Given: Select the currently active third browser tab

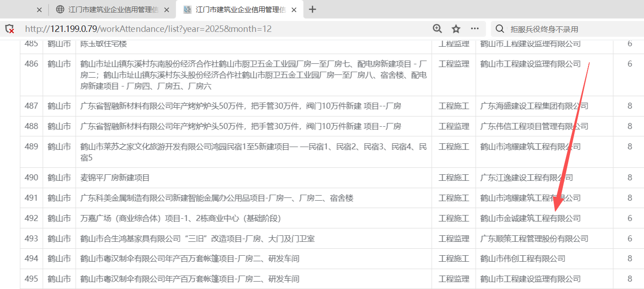Looking at the screenshot, I should tap(236, 10).
